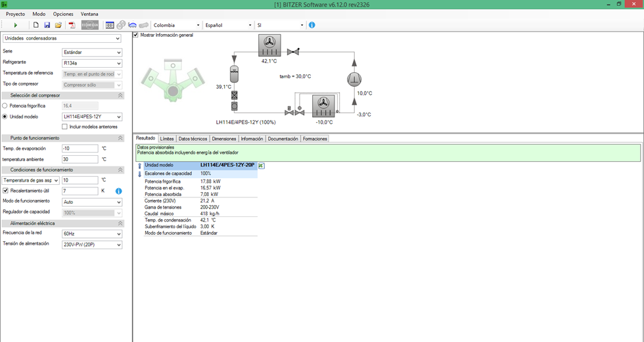Collapse the Selección del compresor section
644x342 pixels.
pos(120,95)
